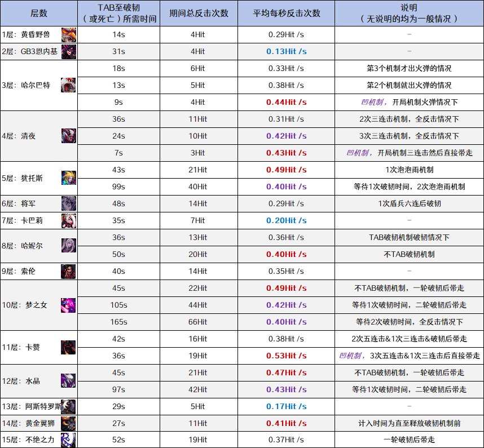
Task: Click the row label 6层：将军
Action: (19, 203)
